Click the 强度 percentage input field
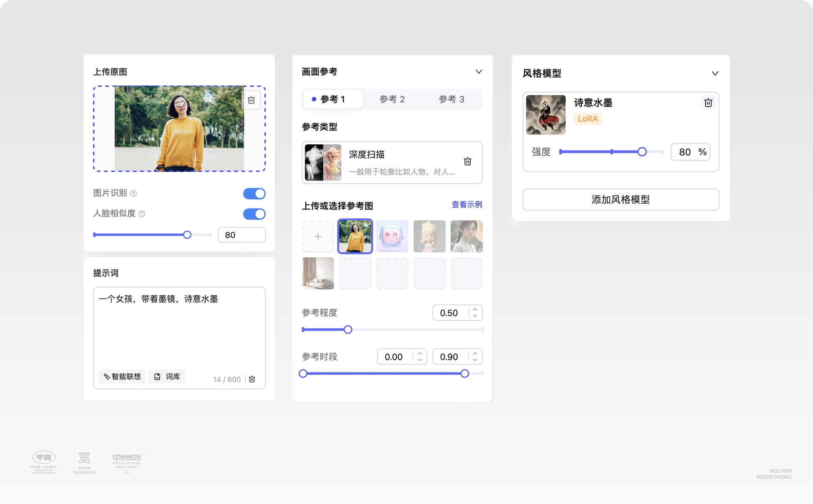 [x=690, y=152]
